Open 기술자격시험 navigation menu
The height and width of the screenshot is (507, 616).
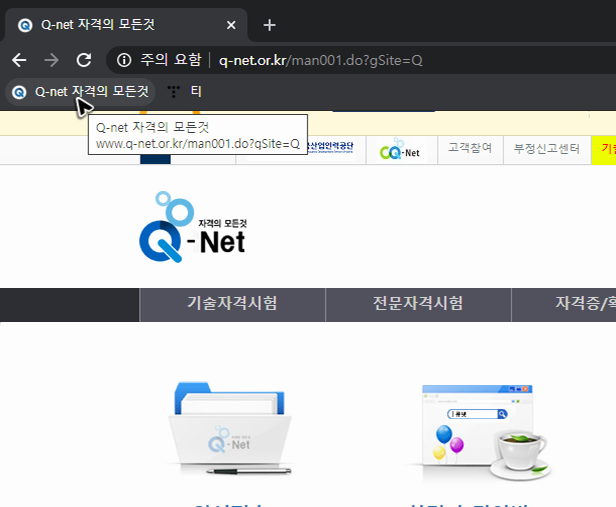click(233, 304)
